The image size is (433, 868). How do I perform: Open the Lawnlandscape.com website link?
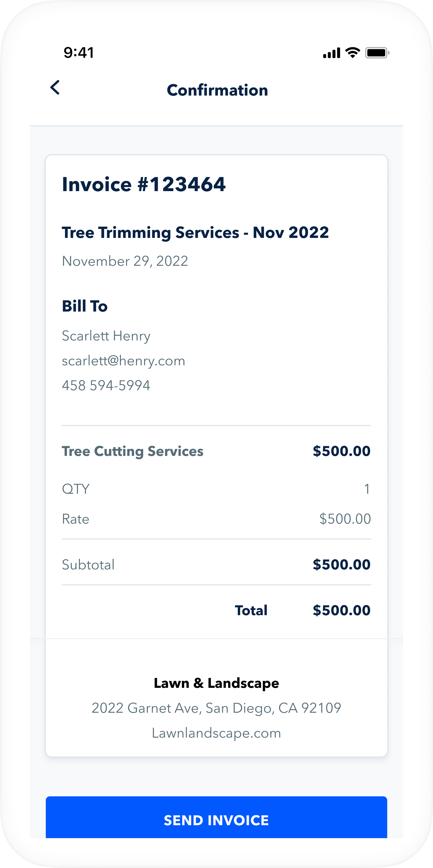[216, 733]
